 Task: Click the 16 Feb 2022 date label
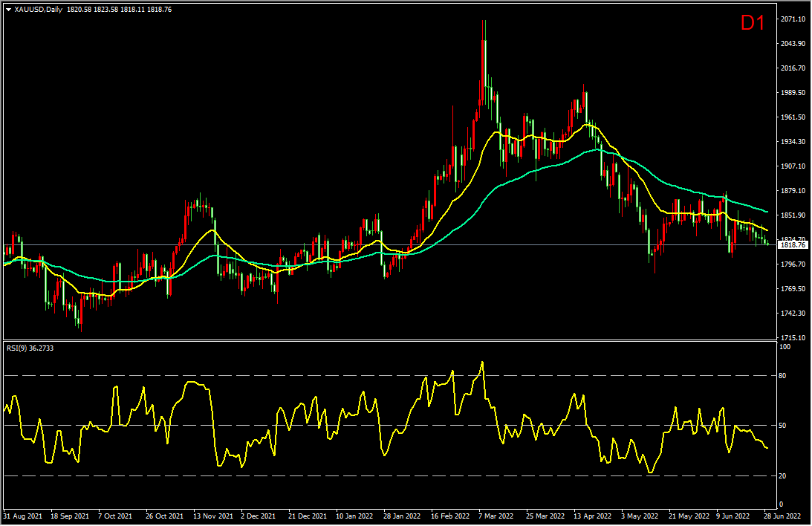(450, 516)
